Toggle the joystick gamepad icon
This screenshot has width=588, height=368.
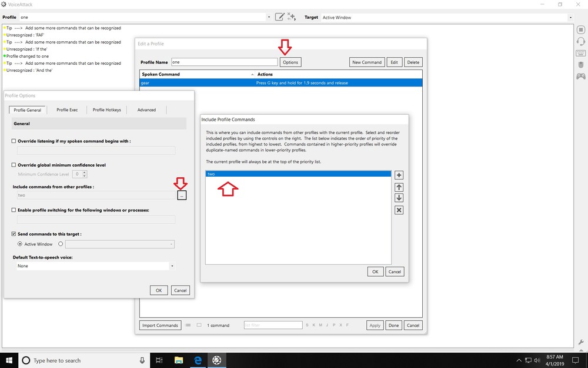pos(580,76)
